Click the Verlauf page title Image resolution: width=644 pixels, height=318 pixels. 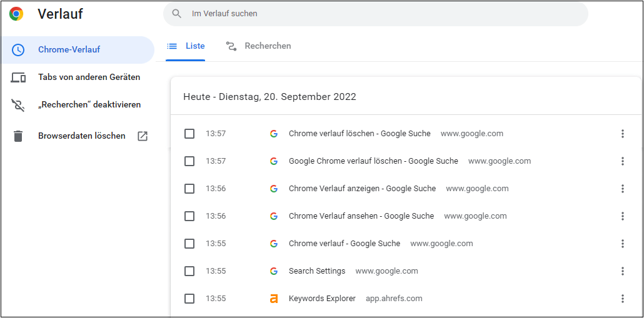[x=61, y=14]
